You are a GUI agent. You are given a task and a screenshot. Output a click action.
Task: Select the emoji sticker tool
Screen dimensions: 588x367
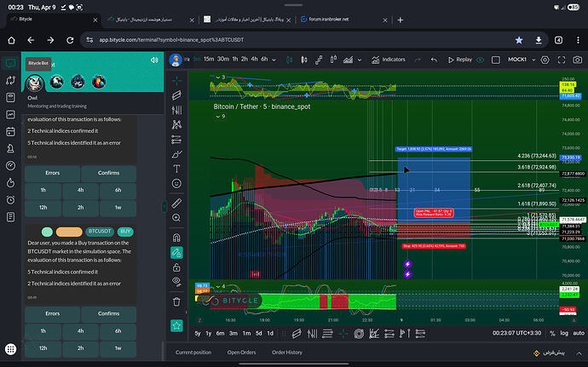(176, 183)
